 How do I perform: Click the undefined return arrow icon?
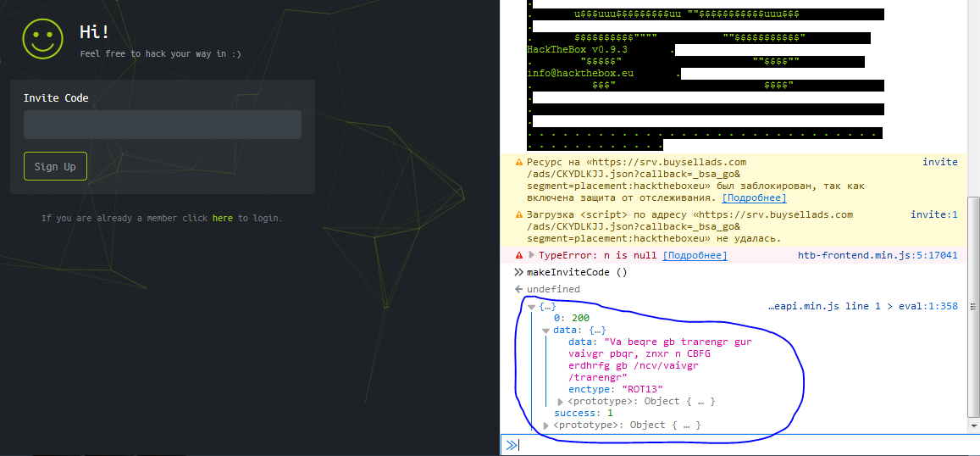(518, 289)
